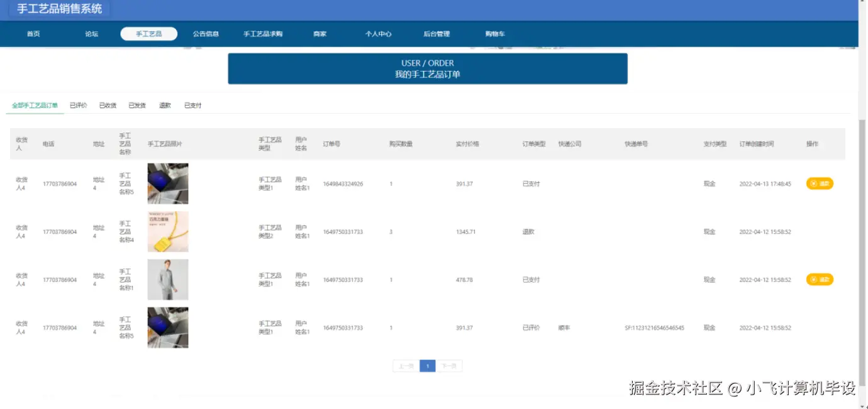868x409 pixels.
Task: Click the 快递公司 column header
Action: point(570,144)
